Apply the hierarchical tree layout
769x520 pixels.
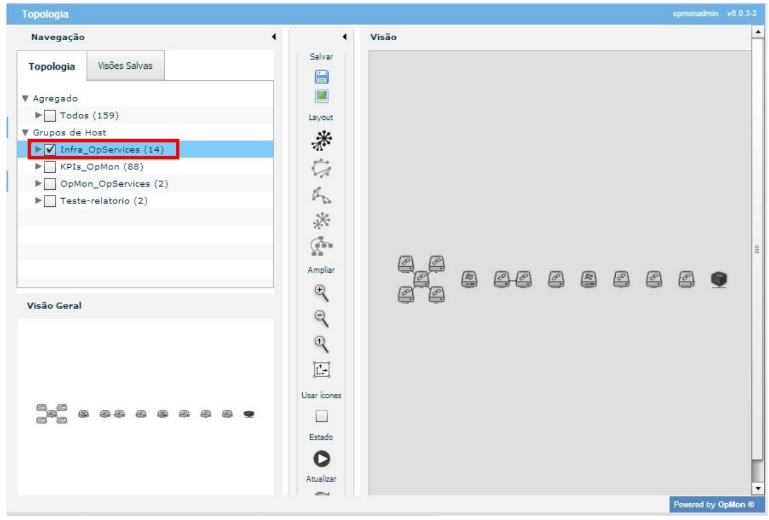pyautogui.click(x=321, y=246)
